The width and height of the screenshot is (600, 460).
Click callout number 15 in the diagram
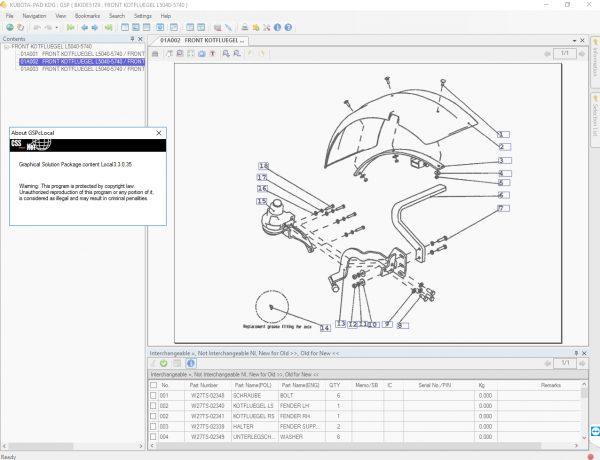(x=262, y=201)
